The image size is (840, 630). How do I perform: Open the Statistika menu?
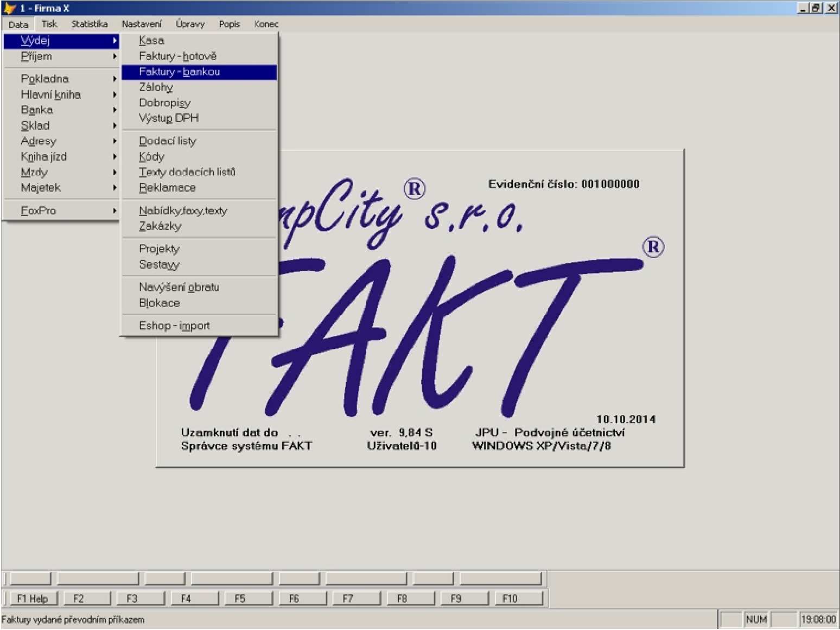click(90, 24)
